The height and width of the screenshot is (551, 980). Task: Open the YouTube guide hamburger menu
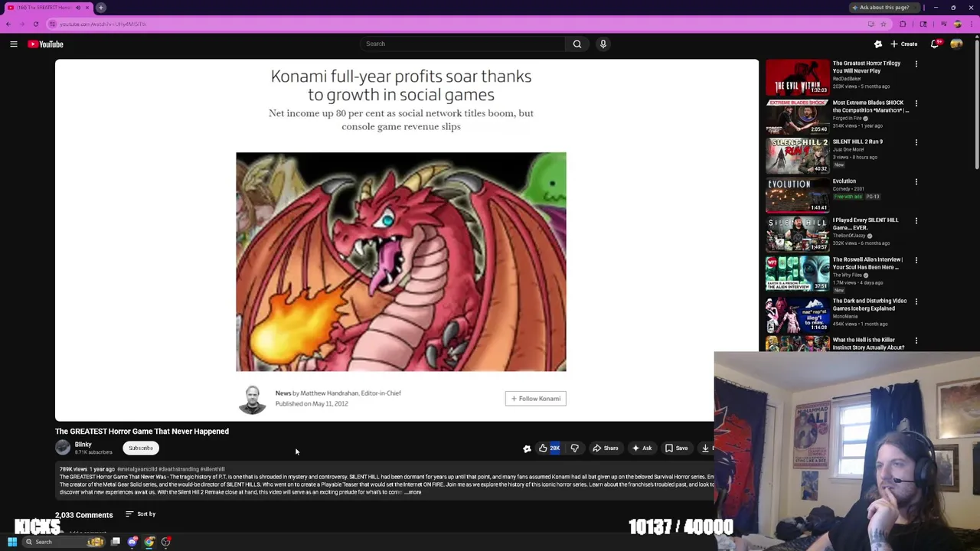point(13,44)
